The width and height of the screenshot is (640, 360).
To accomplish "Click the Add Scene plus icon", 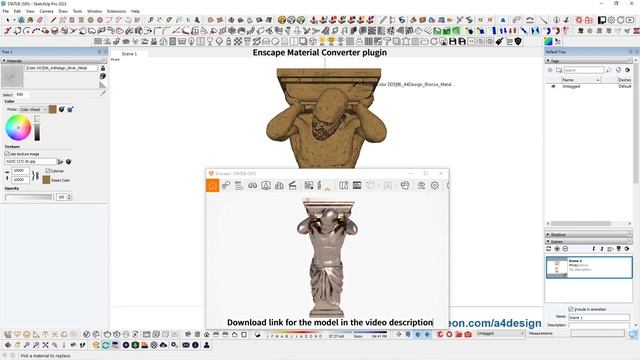I will (x=557, y=249).
